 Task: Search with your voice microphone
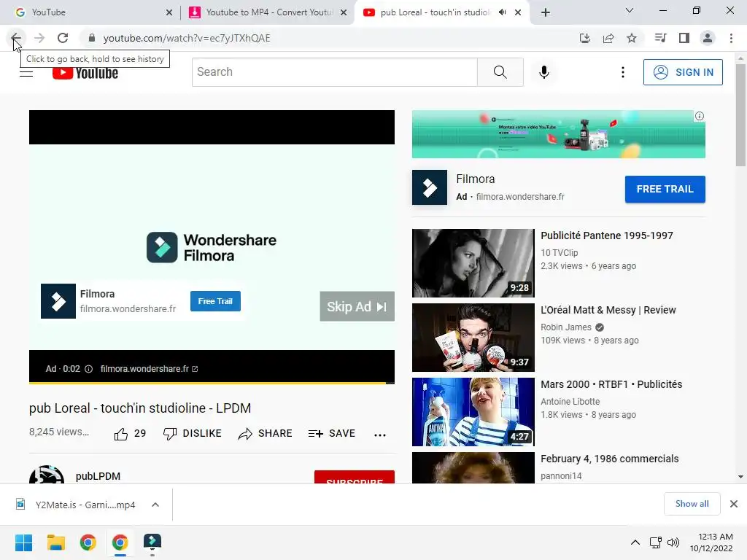(543, 72)
